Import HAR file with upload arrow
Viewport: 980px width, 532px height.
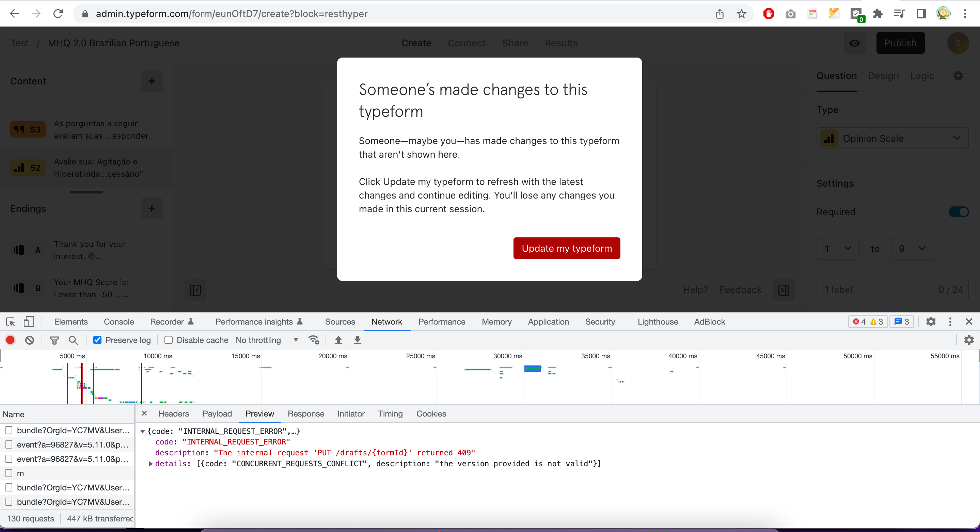[338, 340]
